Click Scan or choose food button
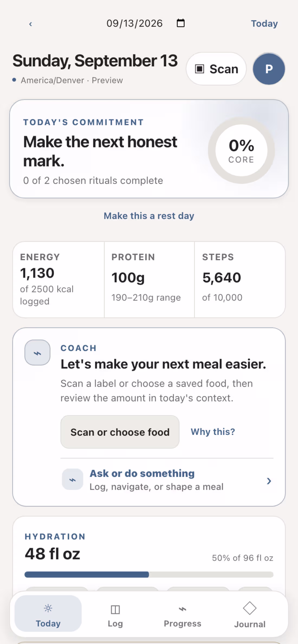This screenshot has width=298, height=644. click(x=120, y=432)
